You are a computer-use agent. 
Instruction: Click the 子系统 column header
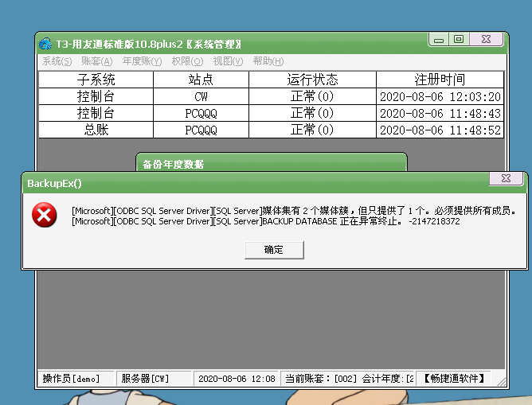(96, 80)
